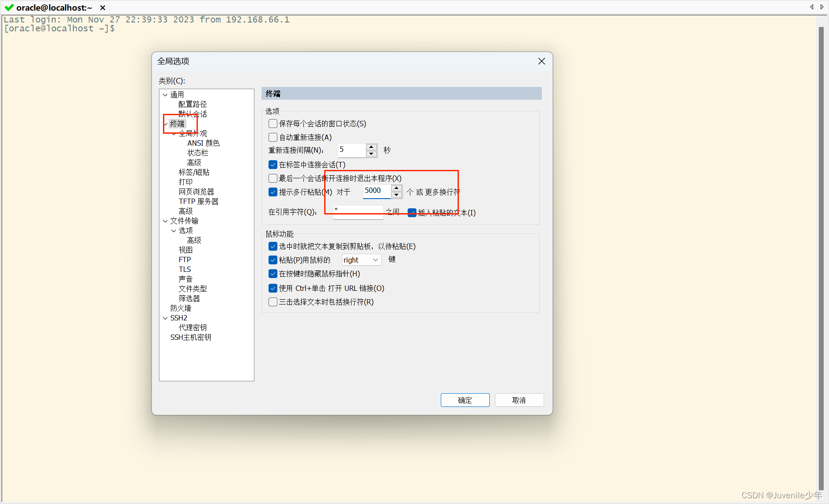Open 防火墙 settings
The height and width of the screenshot is (504, 829).
pyautogui.click(x=181, y=308)
